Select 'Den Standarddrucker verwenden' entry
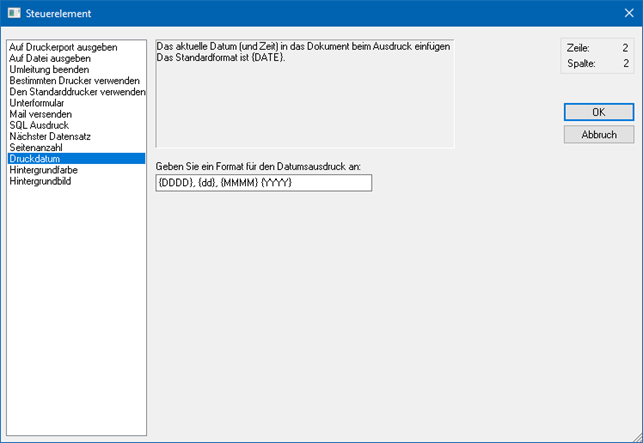The image size is (643, 443). point(75,92)
